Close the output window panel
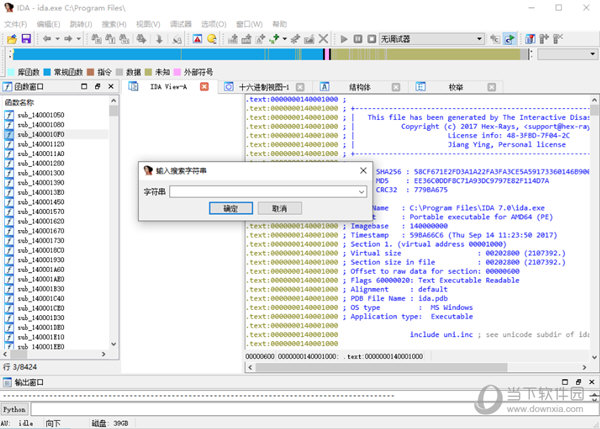Viewport: 600px width, 429px height. pos(592,382)
